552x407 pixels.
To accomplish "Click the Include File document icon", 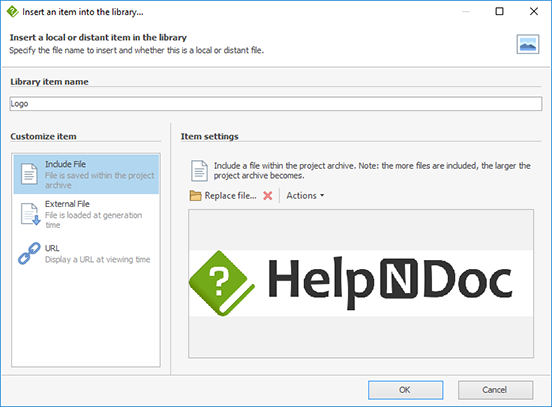I will 29,174.
